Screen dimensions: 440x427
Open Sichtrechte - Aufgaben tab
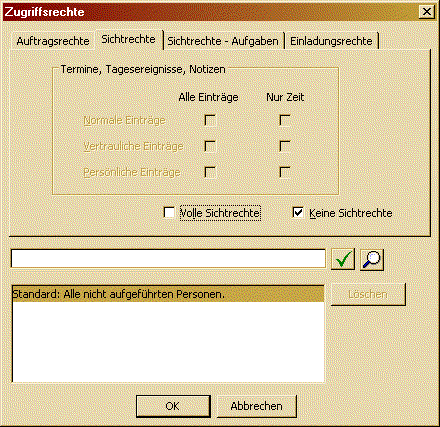click(223, 41)
